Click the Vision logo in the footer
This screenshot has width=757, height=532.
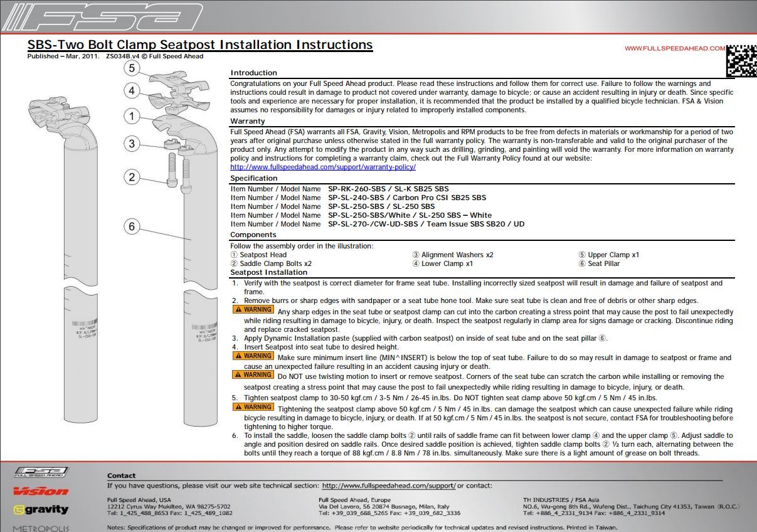point(41,491)
